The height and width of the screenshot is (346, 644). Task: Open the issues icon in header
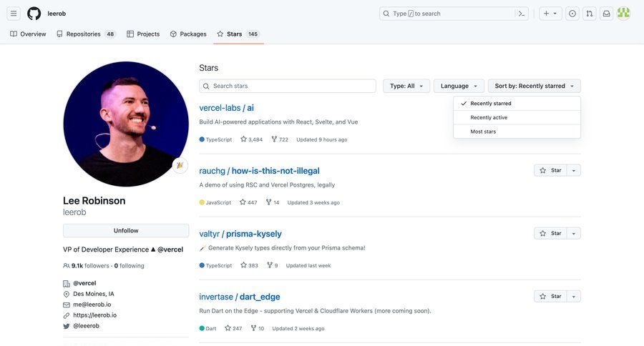572,14
